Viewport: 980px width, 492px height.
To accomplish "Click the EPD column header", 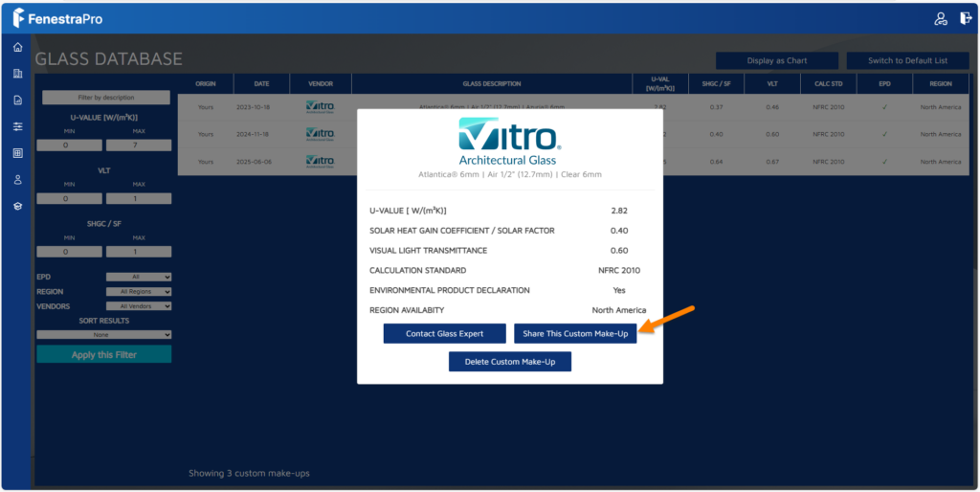I will pos(884,84).
